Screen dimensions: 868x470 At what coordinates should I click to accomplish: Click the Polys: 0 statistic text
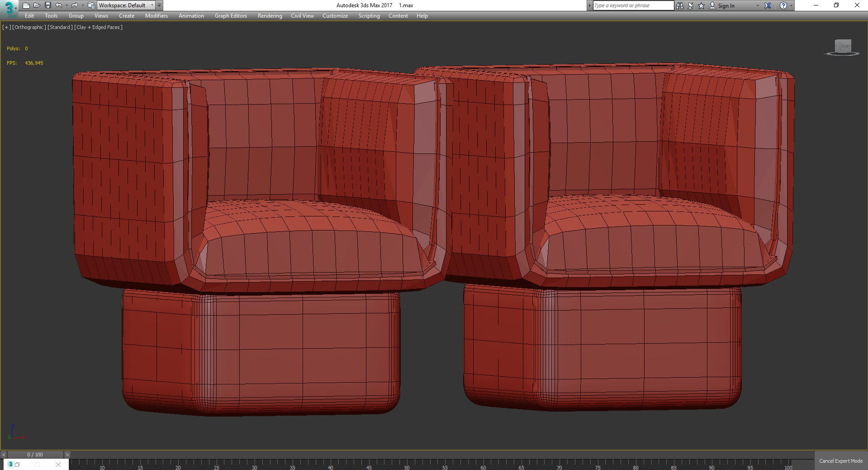click(17, 48)
